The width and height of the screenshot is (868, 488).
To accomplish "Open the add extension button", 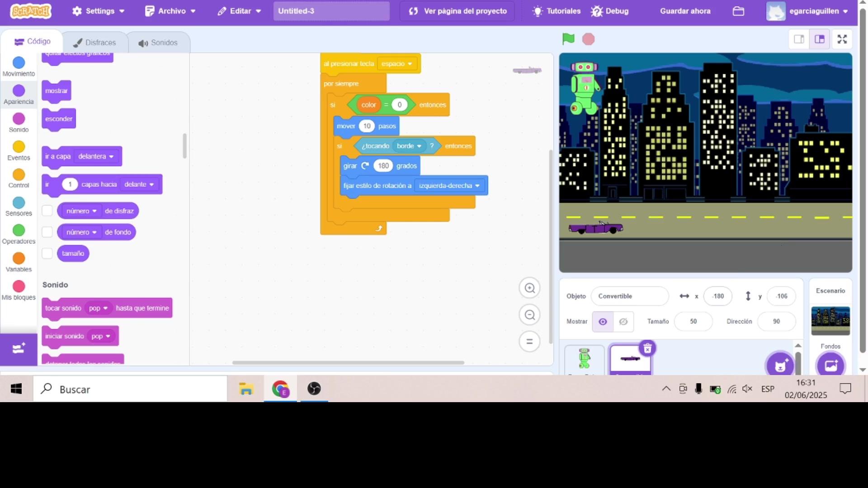I will [x=19, y=349].
